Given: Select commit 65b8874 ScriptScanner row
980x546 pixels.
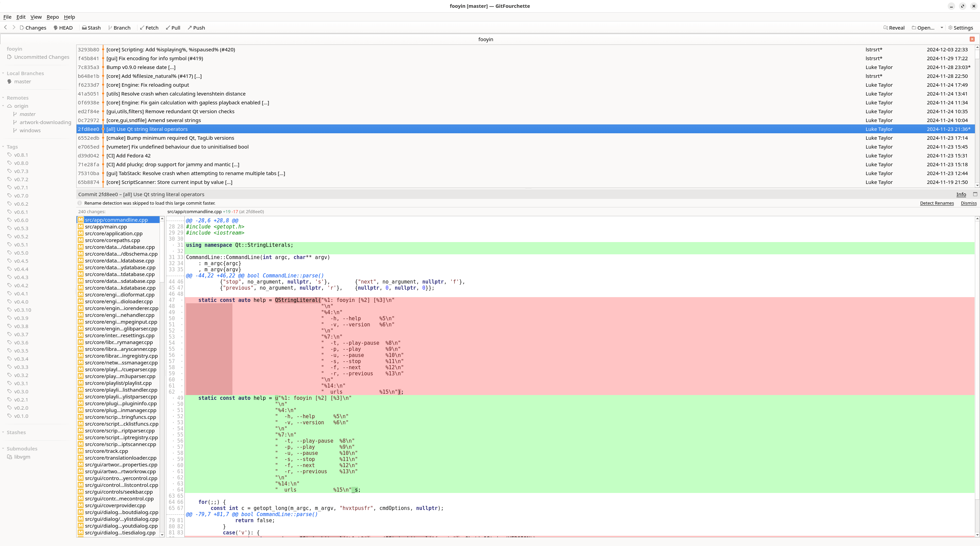Looking at the screenshot, I should [525, 182].
